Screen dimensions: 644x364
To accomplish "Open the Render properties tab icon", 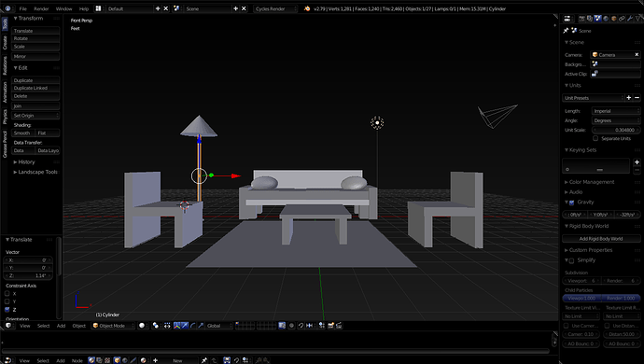I will 582,19.
